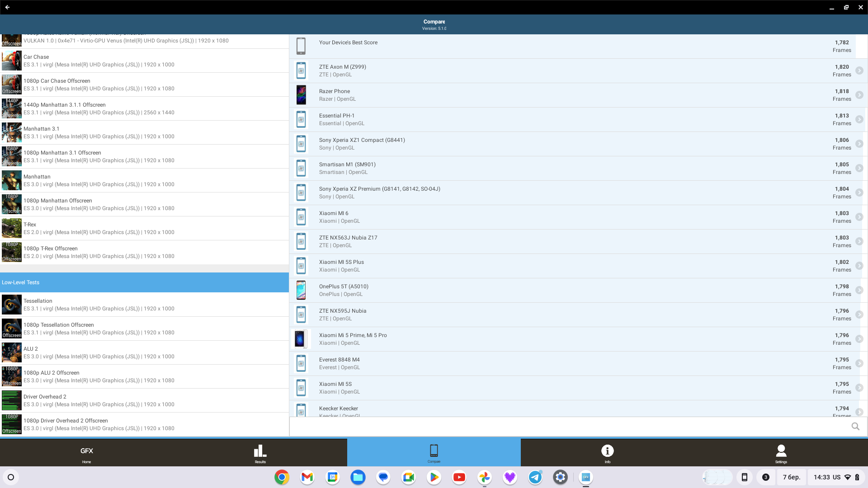Open Telegram from the shelf
Viewport: 868px width, 488px height.
pos(535,477)
